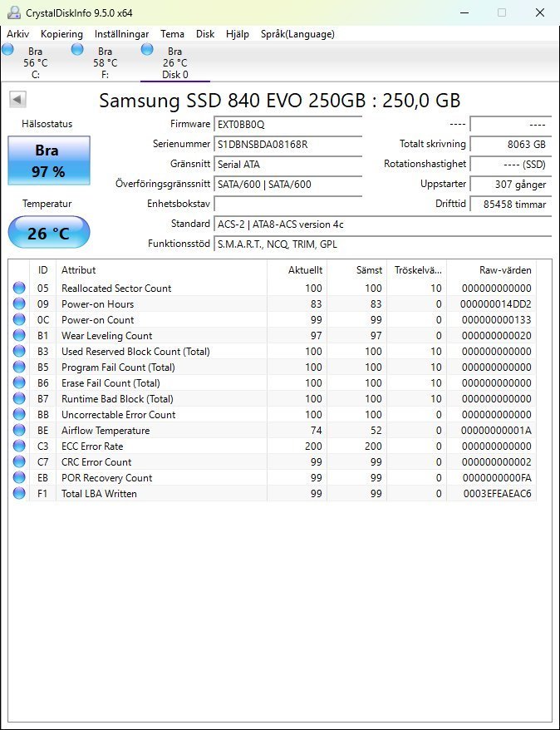Select the 'Wear Leveling Count' attribute name
Viewport: 560px width, 730px height.
107,336
